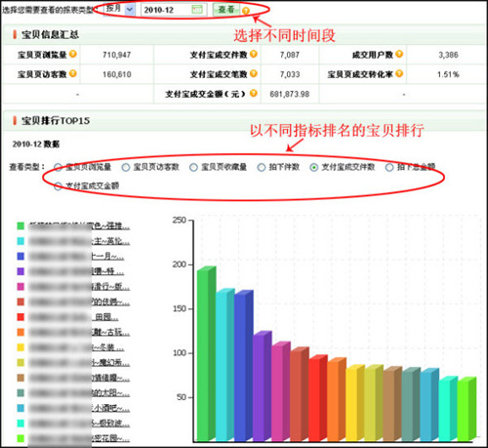The height and width of the screenshot is (448, 488).
Task: Click the 3,386 buyers value
Action: click(x=448, y=55)
